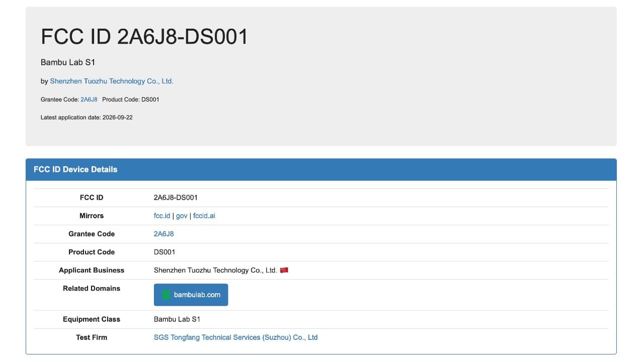Image resolution: width=644 pixels, height=362 pixels.
Task: Click the Bambu Lab S1 subtitle under heading
Action: 68,62
